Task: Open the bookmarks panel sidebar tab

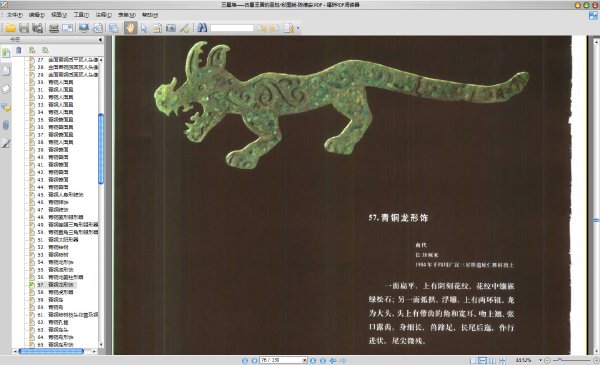Action: [x=6, y=53]
